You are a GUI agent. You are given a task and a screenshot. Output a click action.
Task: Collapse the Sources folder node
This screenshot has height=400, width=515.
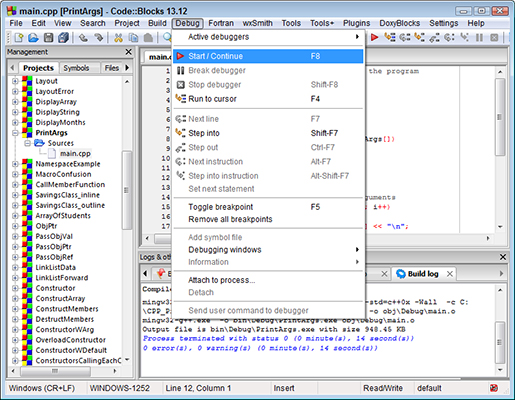[27, 143]
